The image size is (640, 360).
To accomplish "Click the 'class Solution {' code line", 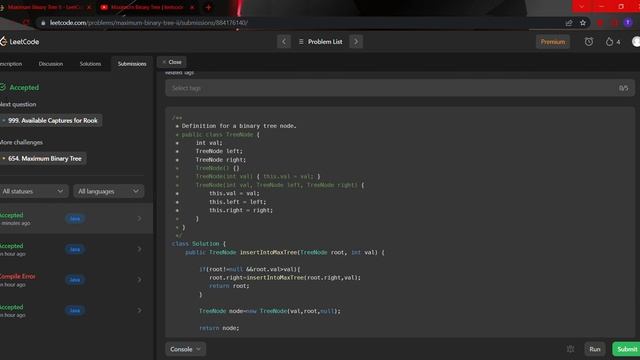I will [x=198, y=244].
